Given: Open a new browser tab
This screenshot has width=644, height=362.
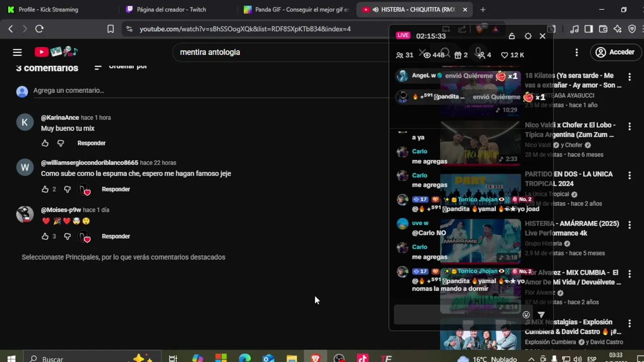Looking at the screenshot, I should point(483,10).
